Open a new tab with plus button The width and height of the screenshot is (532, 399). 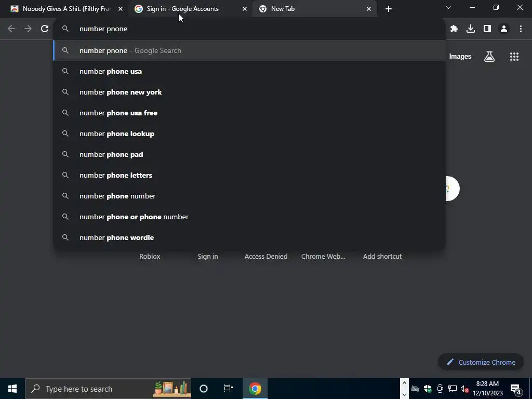tap(389, 9)
